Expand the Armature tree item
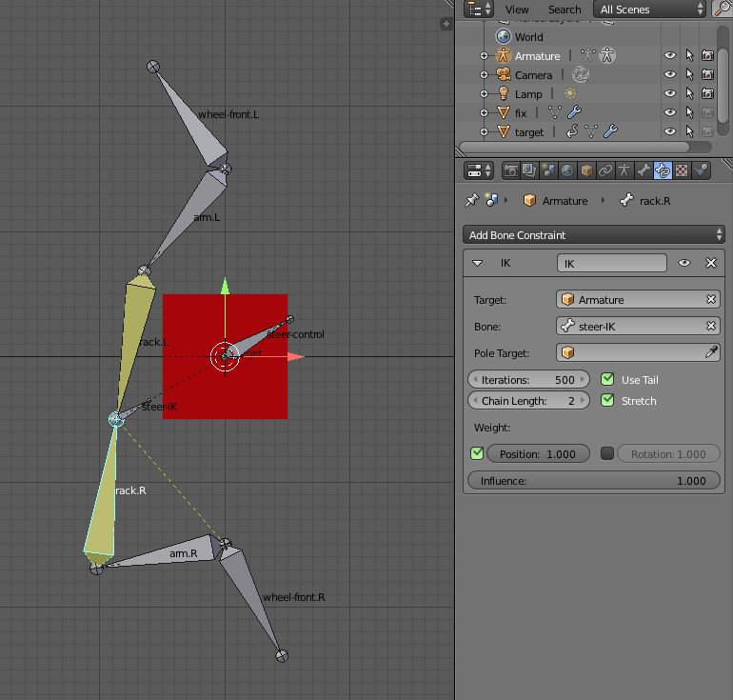733x700 pixels. (x=484, y=56)
